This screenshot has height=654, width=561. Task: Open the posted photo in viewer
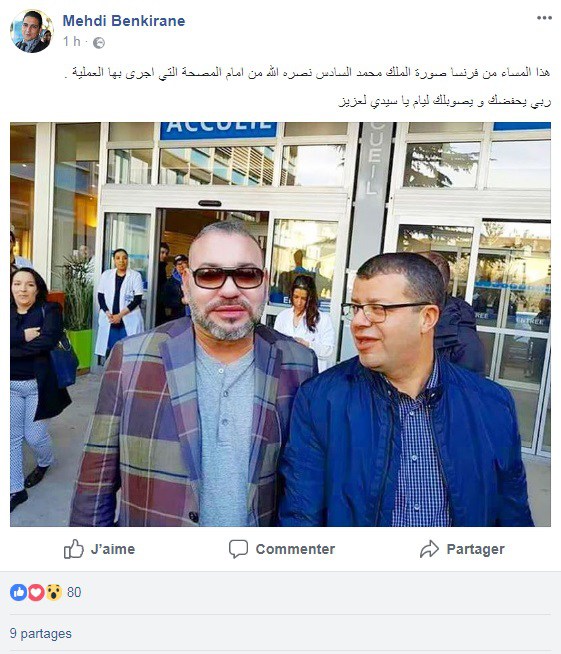tap(280, 324)
